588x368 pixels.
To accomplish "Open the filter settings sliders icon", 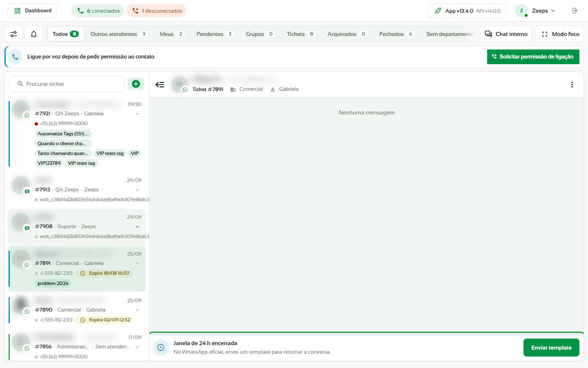I will pos(13,34).
